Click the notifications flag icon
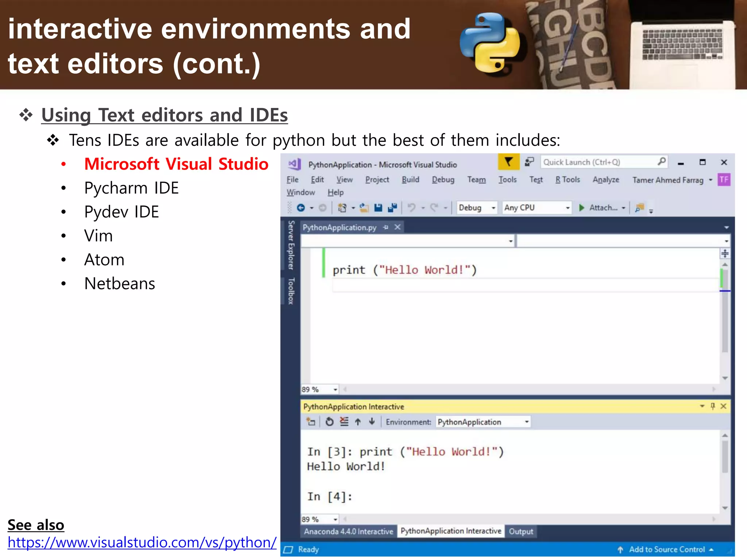 pyautogui.click(x=508, y=162)
